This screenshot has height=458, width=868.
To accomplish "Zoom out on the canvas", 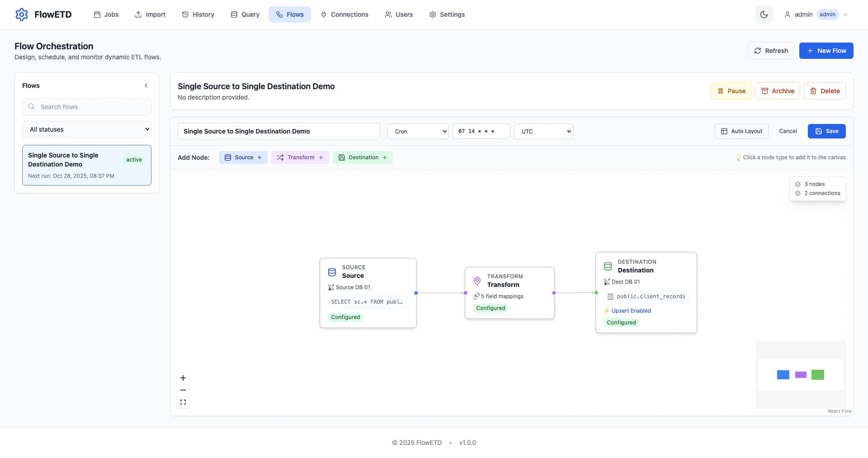I will click(x=183, y=390).
